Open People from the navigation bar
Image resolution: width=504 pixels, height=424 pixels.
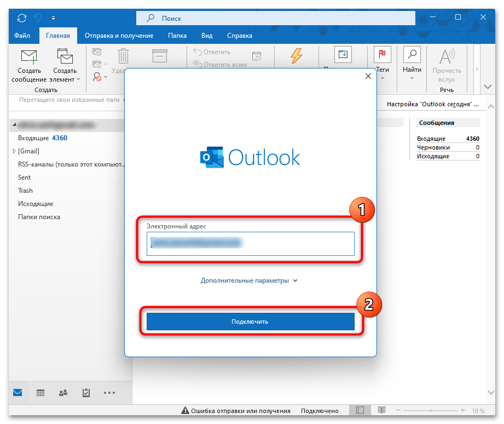[x=63, y=393]
